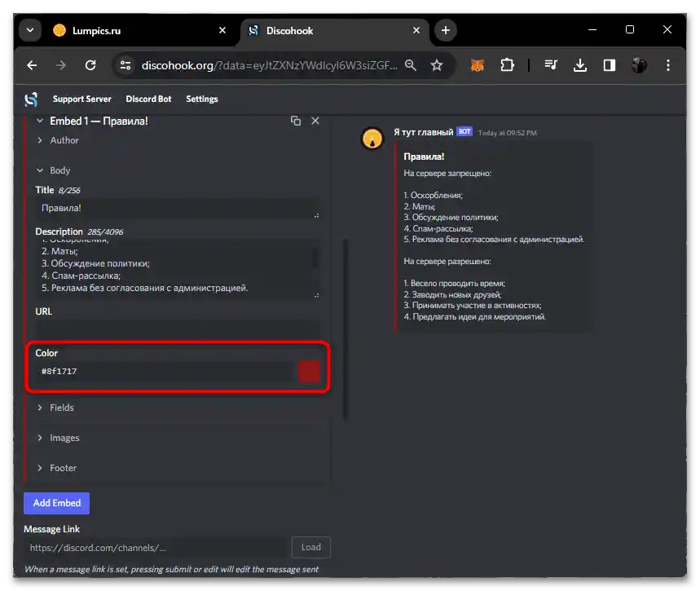Open the Extensions puzzle icon
Screen dimensions: 700x591
click(507, 66)
